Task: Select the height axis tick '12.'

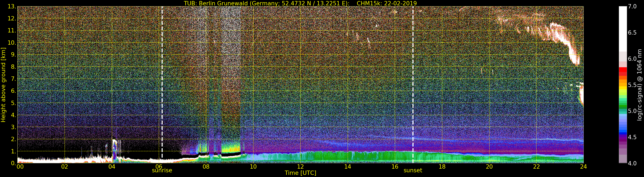Action: [x=12, y=18]
